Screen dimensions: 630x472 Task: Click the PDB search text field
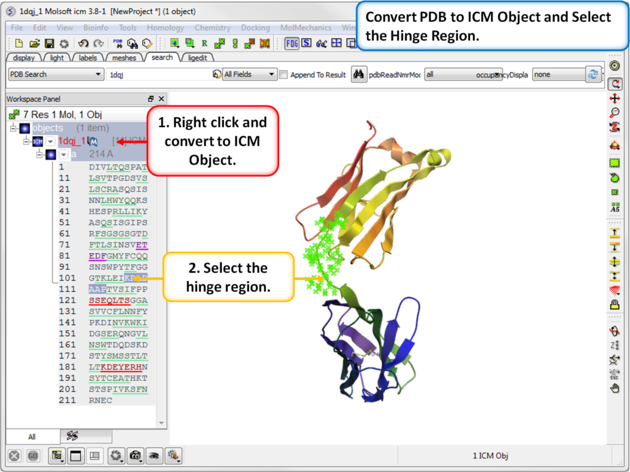pyautogui.click(x=157, y=75)
